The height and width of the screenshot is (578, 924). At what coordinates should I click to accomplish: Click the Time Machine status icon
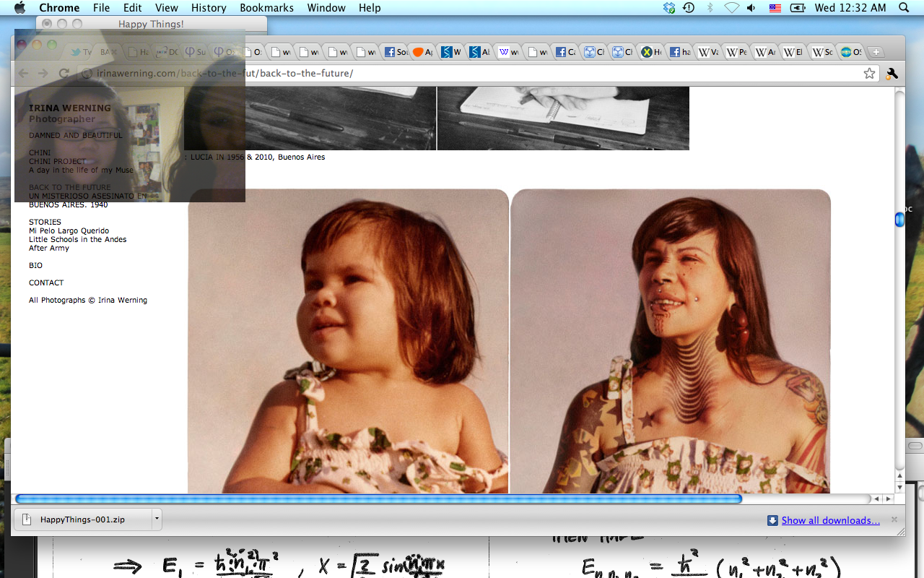click(x=689, y=8)
